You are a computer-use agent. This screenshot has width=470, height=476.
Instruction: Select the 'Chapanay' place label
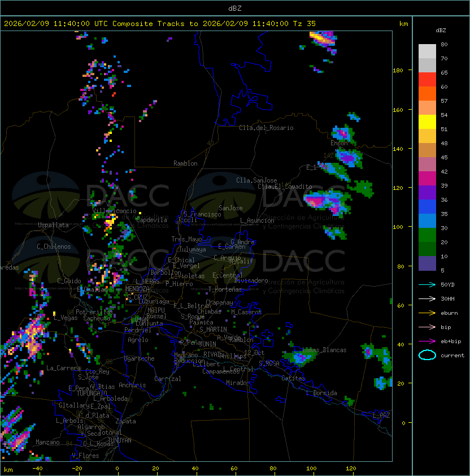(x=219, y=302)
